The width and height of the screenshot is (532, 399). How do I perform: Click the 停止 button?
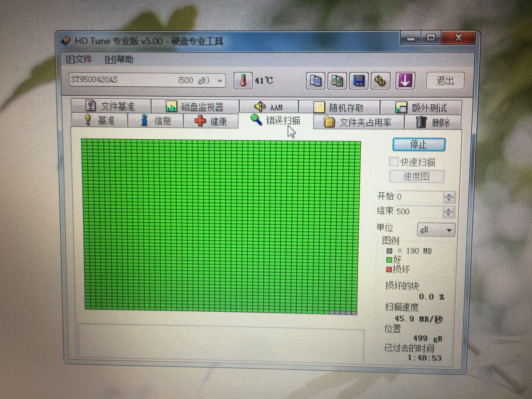click(x=419, y=145)
